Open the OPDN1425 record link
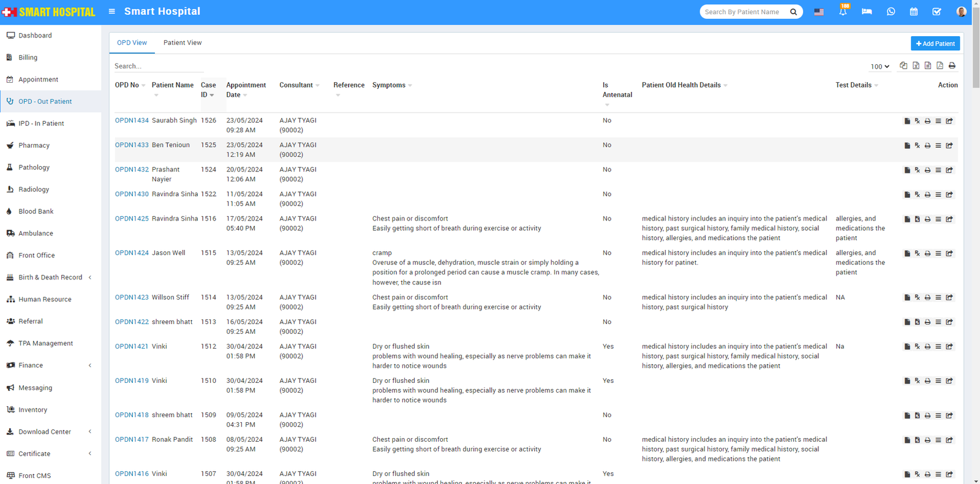 132,219
